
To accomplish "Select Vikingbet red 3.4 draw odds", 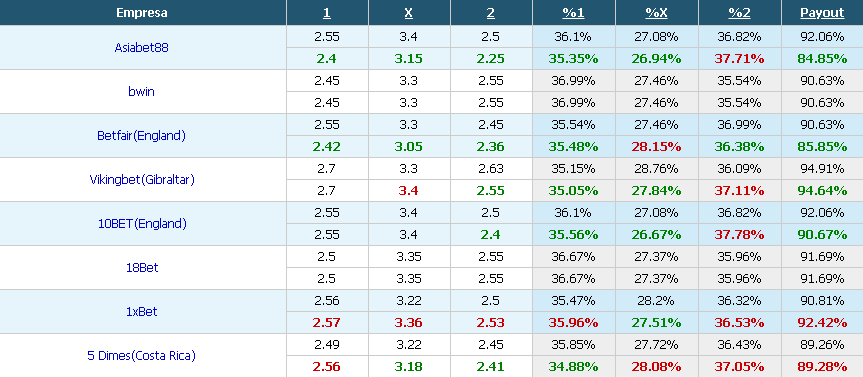I will (408, 190).
